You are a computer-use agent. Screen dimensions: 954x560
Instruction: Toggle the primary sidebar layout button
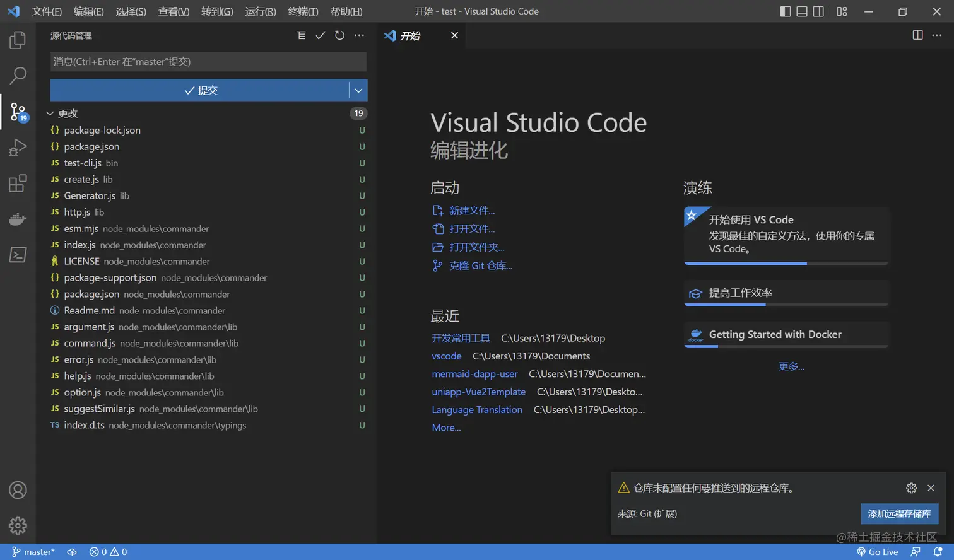click(x=785, y=11)
